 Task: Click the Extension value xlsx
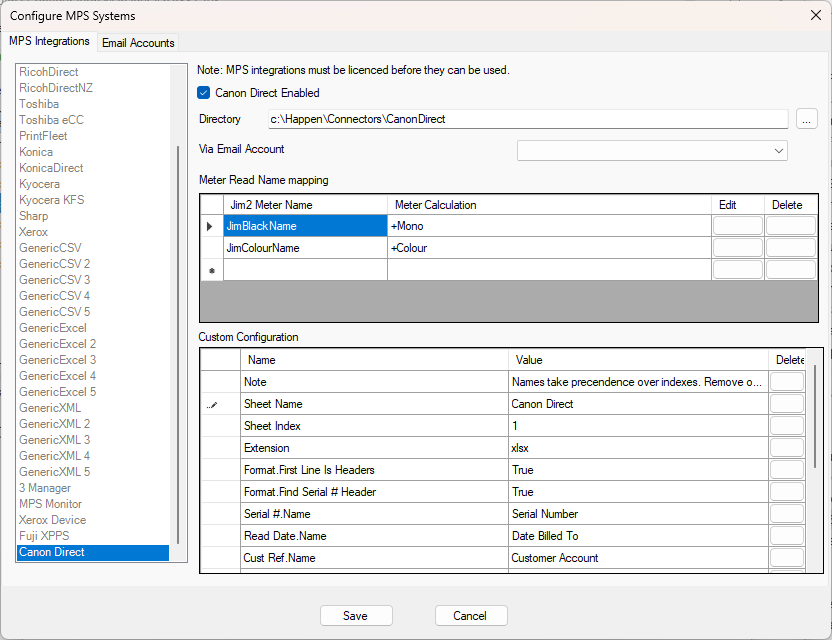(x=638, y=448)
